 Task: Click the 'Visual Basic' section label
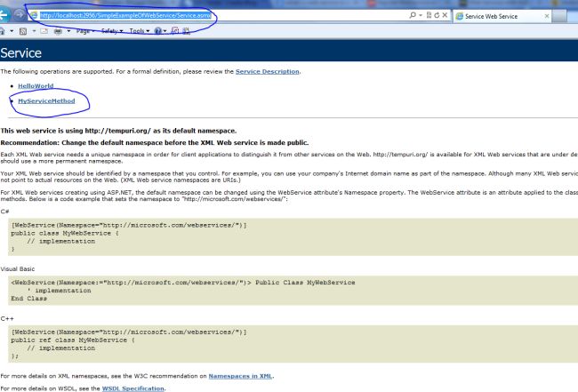pos(18,269)
